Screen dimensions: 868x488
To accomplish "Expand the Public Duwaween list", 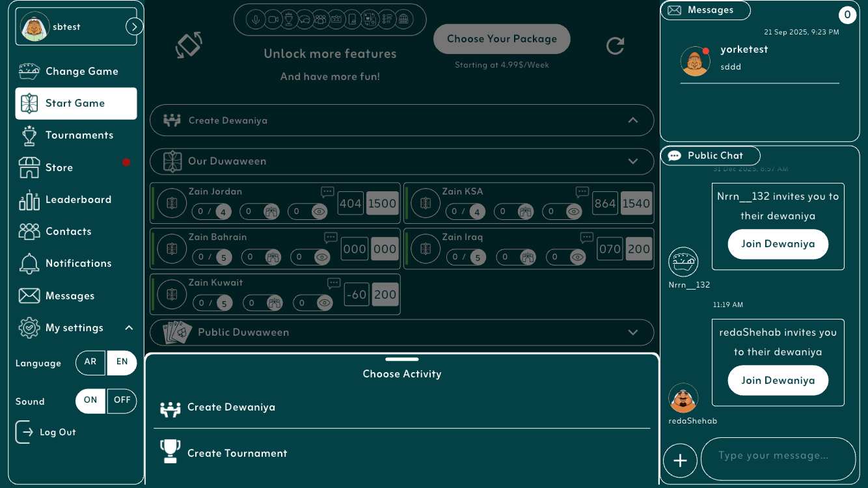I will pos(632,332).
